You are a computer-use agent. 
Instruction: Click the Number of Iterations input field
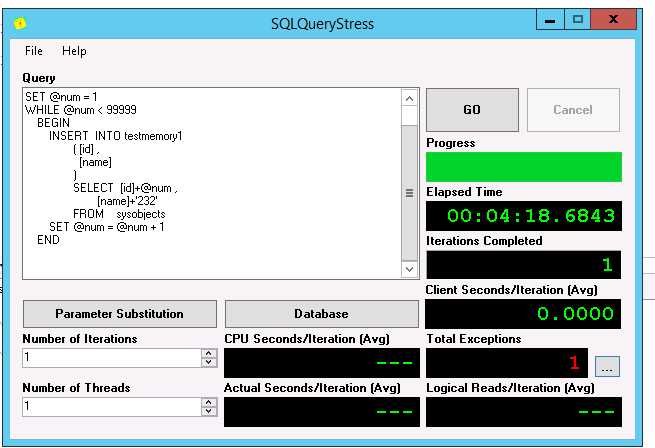pos(112,358)
